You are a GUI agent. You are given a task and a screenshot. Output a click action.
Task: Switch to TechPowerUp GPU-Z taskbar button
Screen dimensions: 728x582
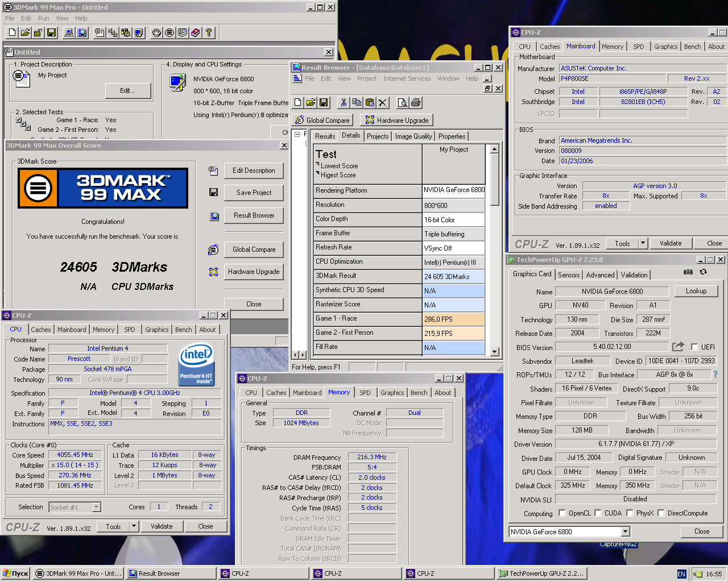click(541, 573)
